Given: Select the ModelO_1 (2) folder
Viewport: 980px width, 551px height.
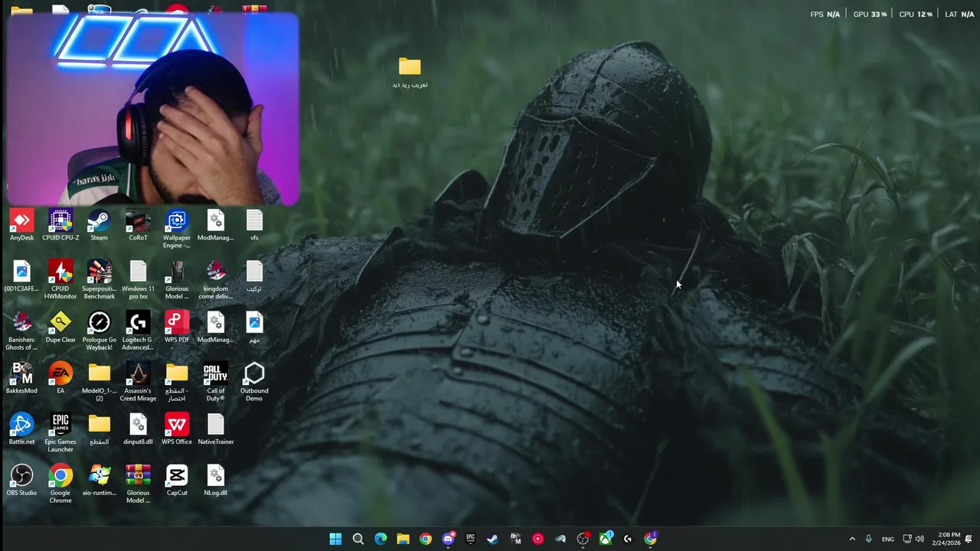Looking at the screenshot, I should pos(99,383).
